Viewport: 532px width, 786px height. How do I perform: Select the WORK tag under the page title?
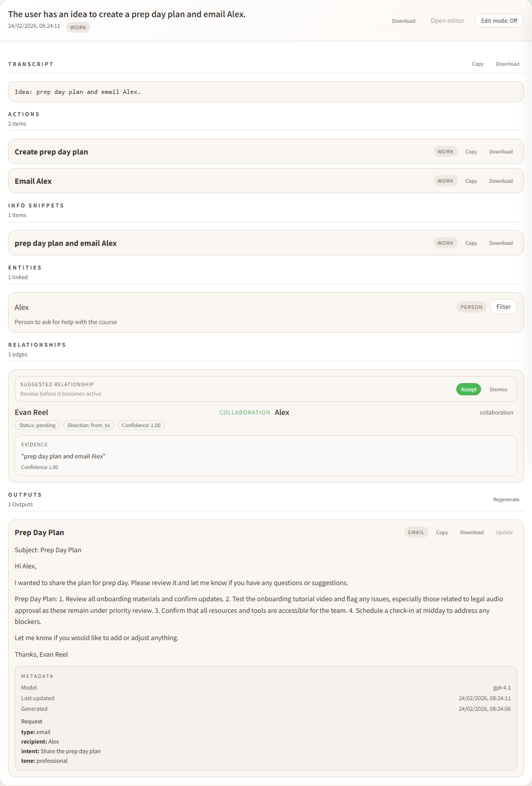[78, 27]
